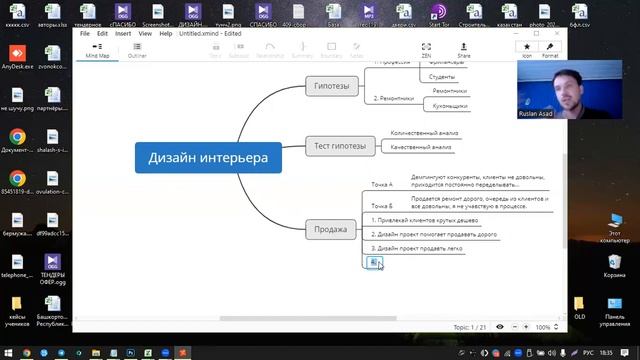Viewport: 640px width, 360px height.
Task: Open the кейсы учеников folder
Action: pyautogui.click(x=17, y=312)
